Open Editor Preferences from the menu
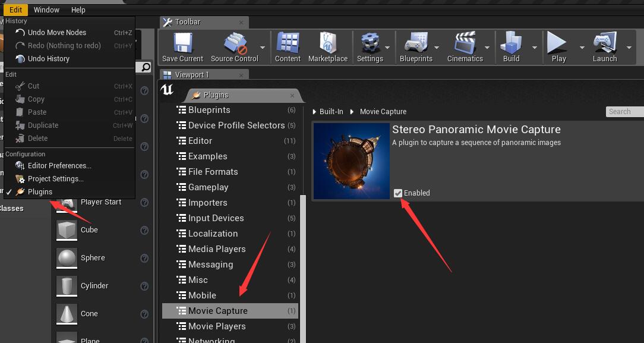This screenshot has height=343, width=644. click(69, 165)
